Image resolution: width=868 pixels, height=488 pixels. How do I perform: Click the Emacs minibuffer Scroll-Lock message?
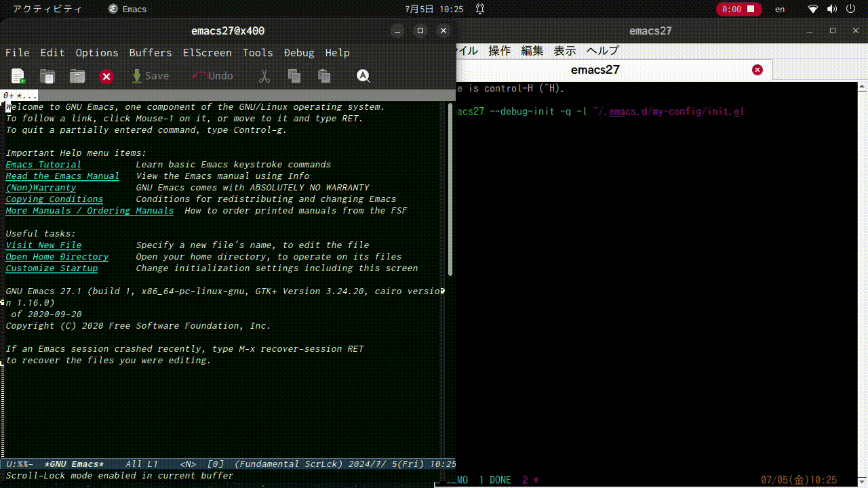point(119,476)
